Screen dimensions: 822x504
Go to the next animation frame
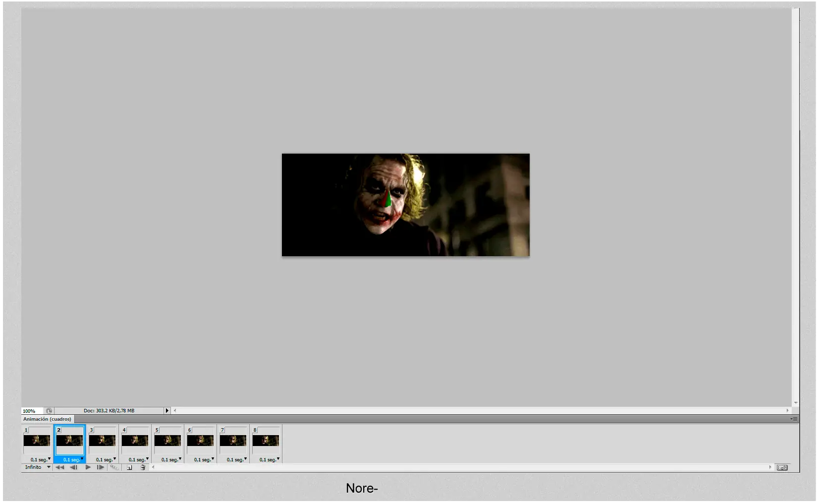101,467
